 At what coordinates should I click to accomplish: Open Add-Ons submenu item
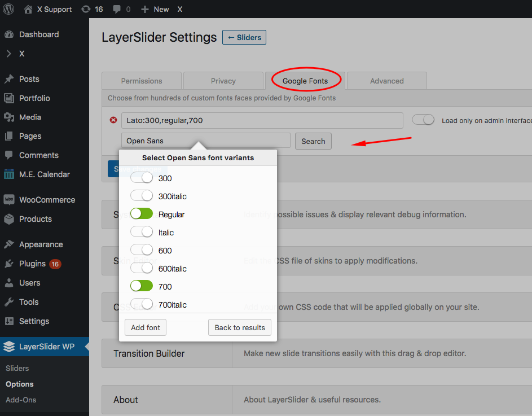21,400
